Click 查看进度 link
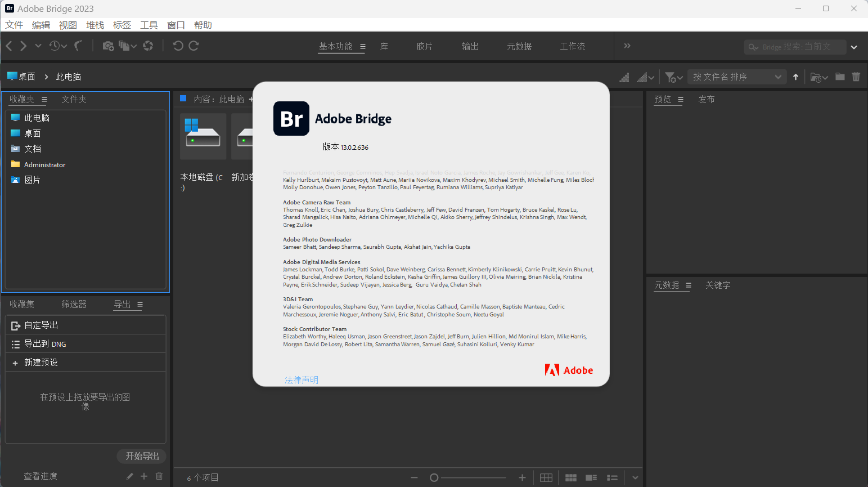The width and height of the screenshot is (868, 487). point(41,476)
